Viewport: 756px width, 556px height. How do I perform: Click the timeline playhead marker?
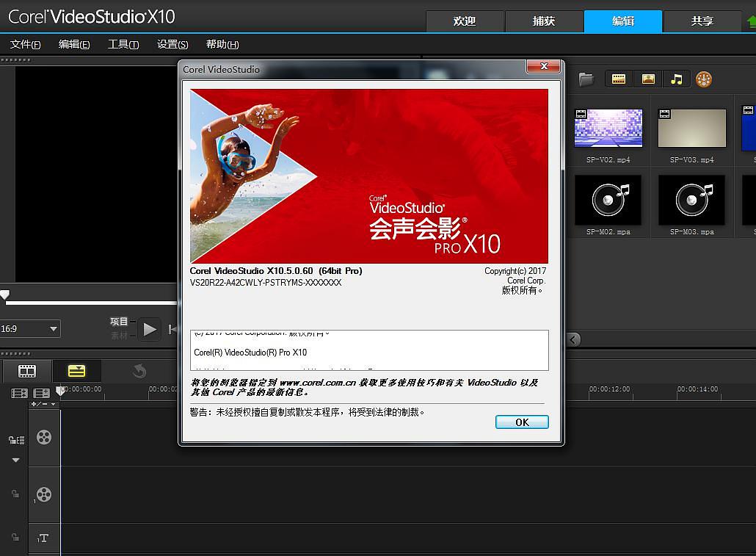[x=60, y=390]
